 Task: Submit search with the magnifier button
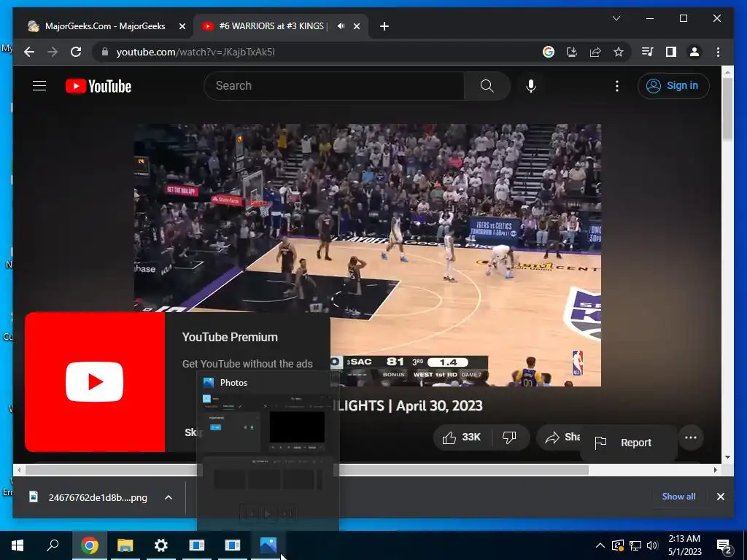coord(487,86)
